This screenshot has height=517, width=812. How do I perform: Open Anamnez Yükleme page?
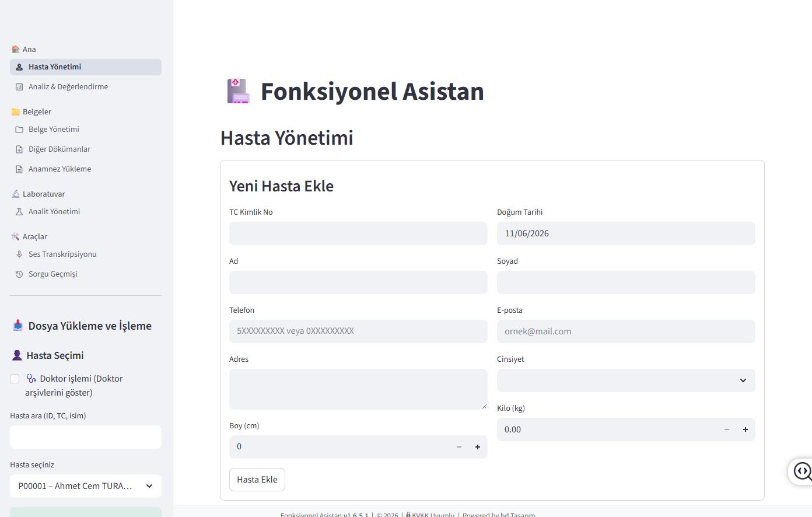(x=86, y=169)
